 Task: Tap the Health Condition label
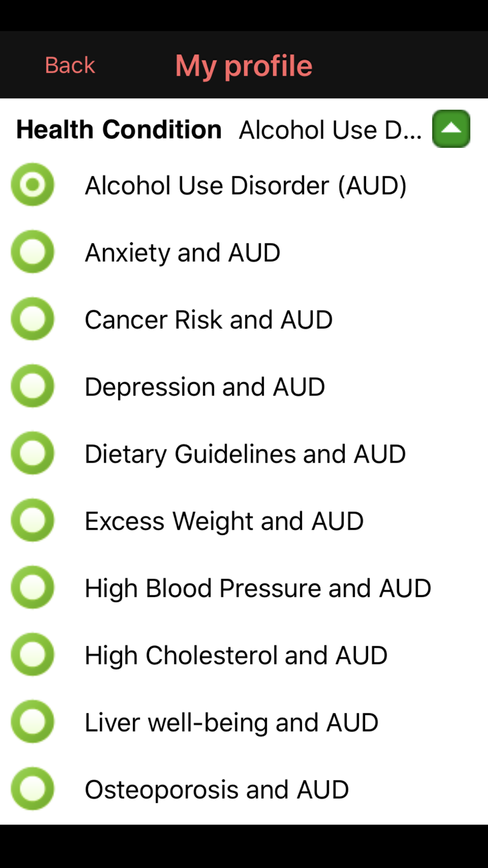tap(119, 129)
